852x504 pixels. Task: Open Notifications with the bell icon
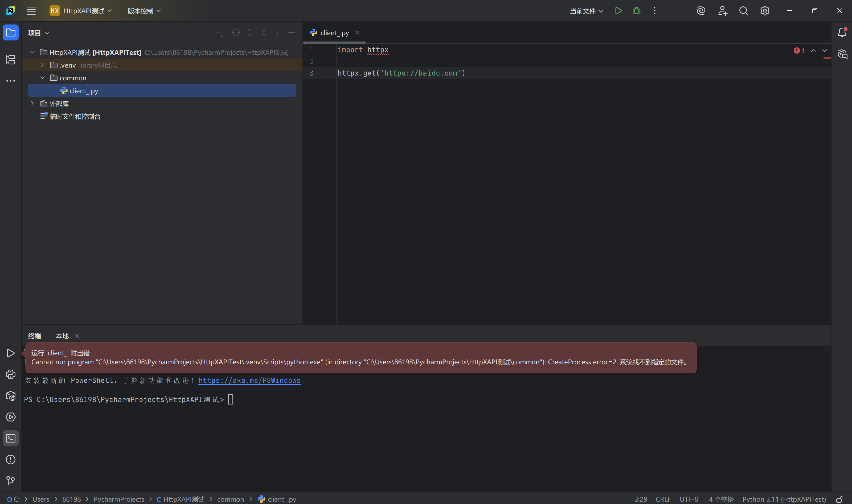click(x=842, y=32)
